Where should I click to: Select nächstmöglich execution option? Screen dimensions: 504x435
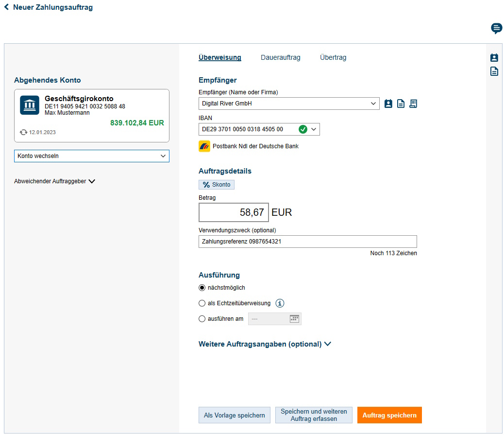point(202,288)
